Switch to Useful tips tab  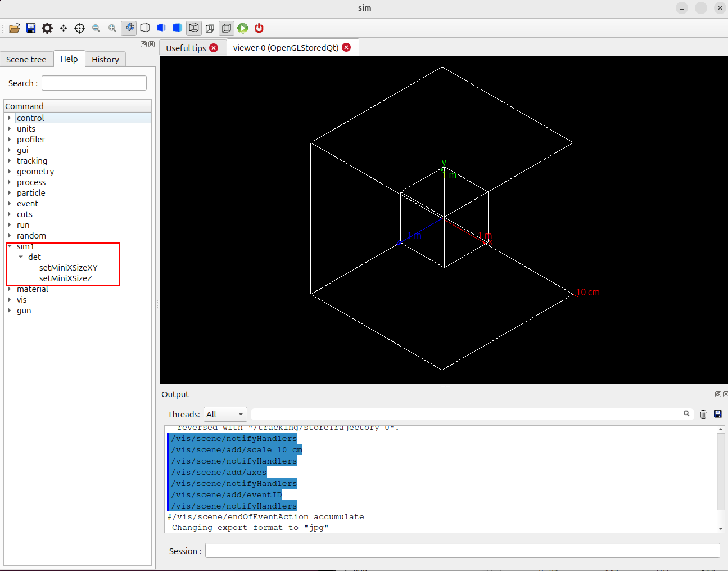[186, 48]
